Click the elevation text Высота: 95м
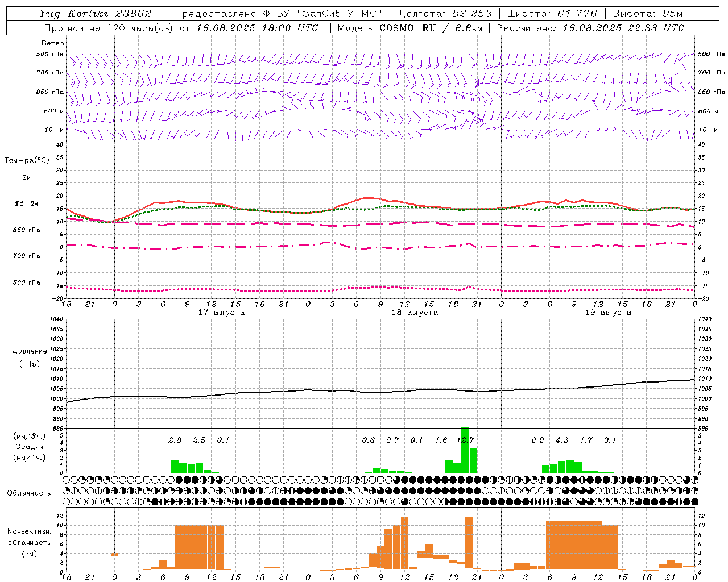The width and height of the screenshot is (728, 582). [647, 14]
